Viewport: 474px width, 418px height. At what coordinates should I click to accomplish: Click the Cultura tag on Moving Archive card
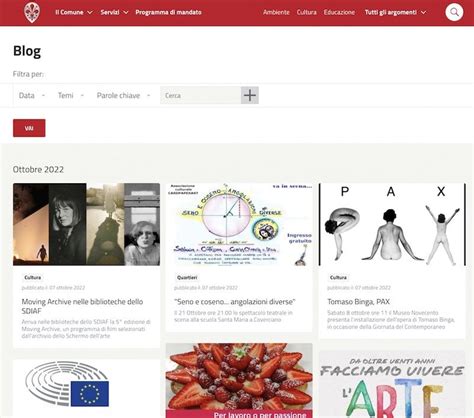(33, 277)
